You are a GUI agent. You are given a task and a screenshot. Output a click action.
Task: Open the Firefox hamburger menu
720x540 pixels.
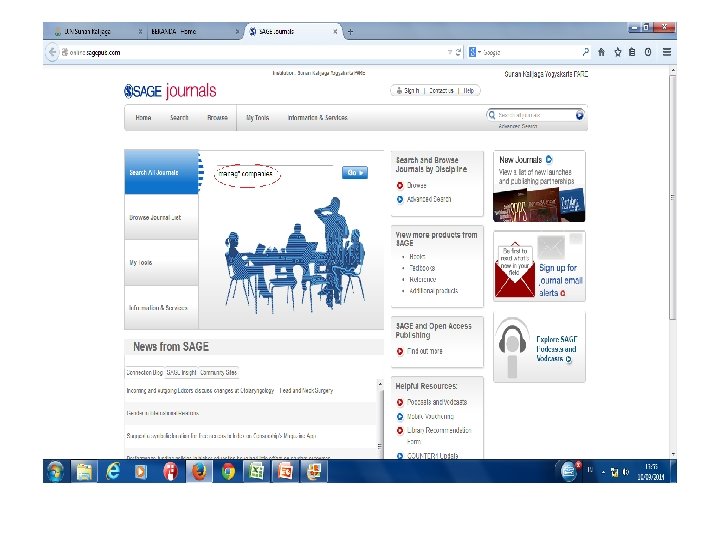(x=667, y=52)
